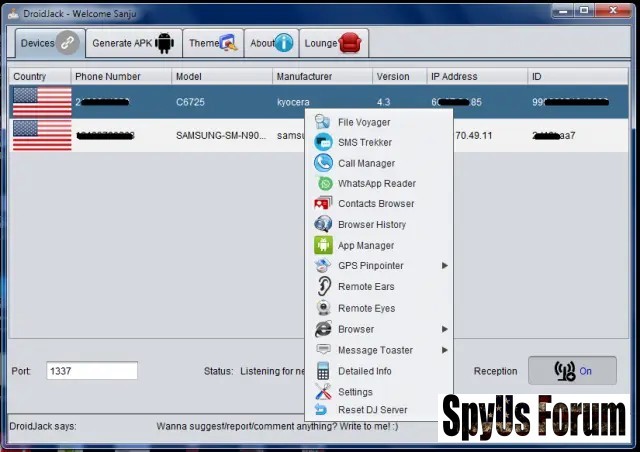Open the Remote Eyes menu entry

[x=366, y=309]
